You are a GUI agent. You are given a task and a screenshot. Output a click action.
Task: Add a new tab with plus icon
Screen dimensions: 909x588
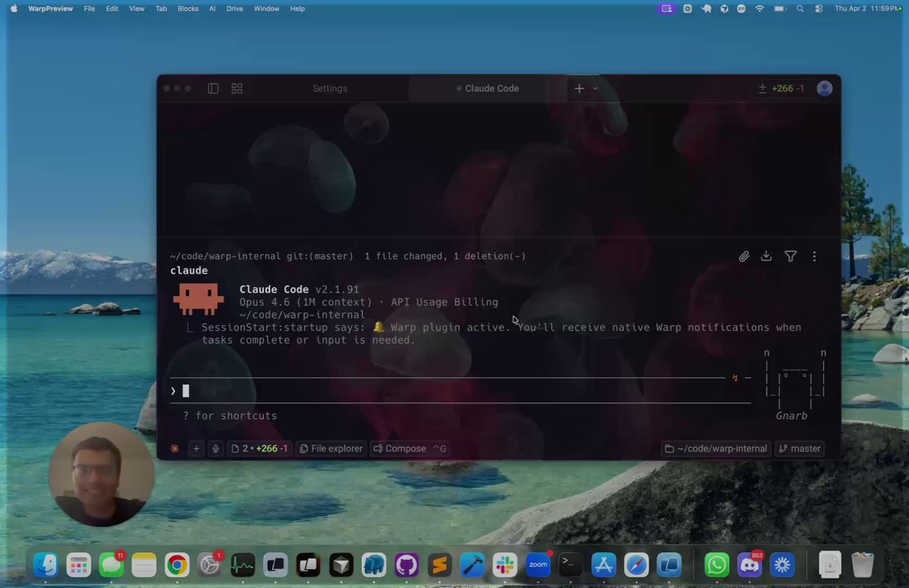click(579, 88)
